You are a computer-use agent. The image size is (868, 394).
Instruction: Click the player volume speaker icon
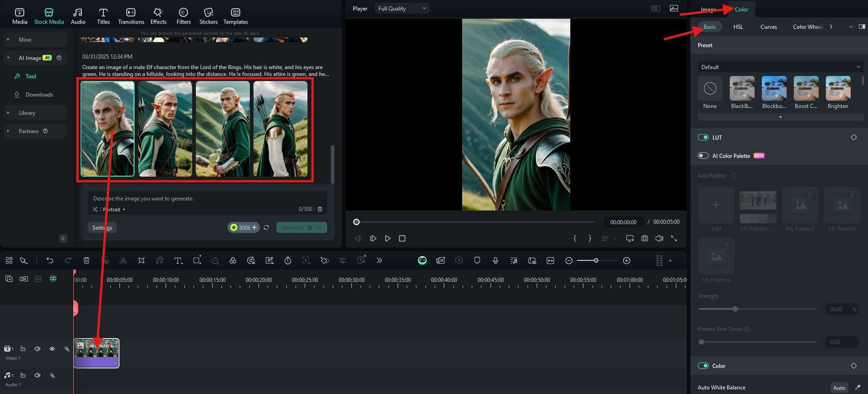[x=659, y=238]
